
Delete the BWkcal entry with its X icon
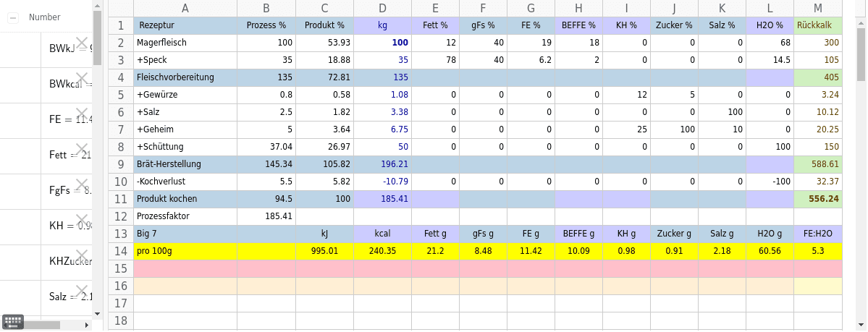tap(82, 77)
